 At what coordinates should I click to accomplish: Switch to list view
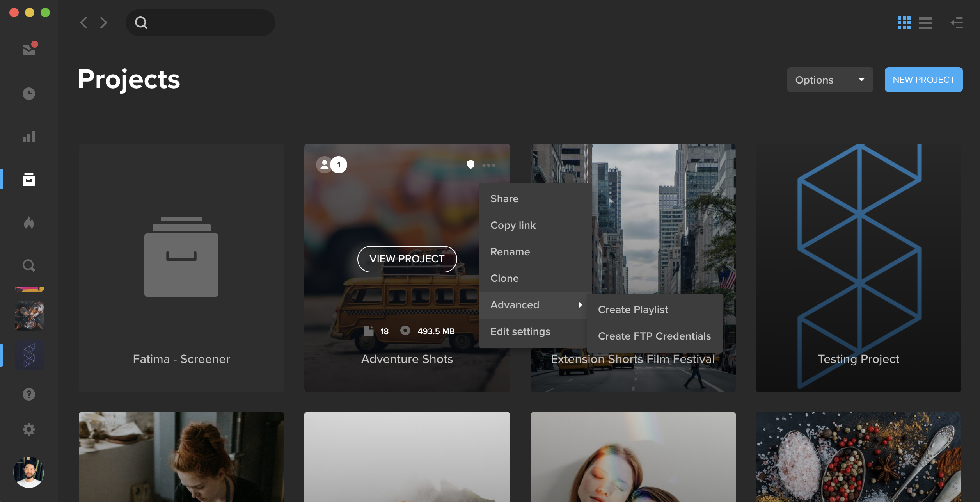925,23
